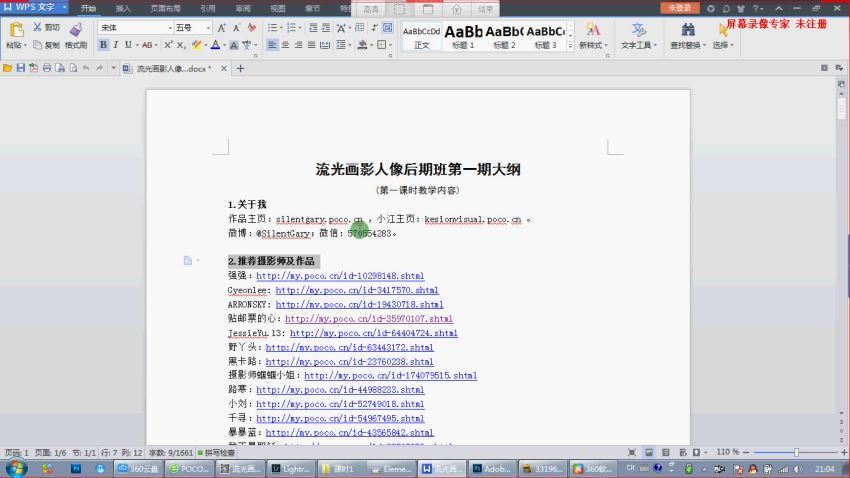
Task: Open the font name dropdown 宋体
Action: (x=134, y=28)
